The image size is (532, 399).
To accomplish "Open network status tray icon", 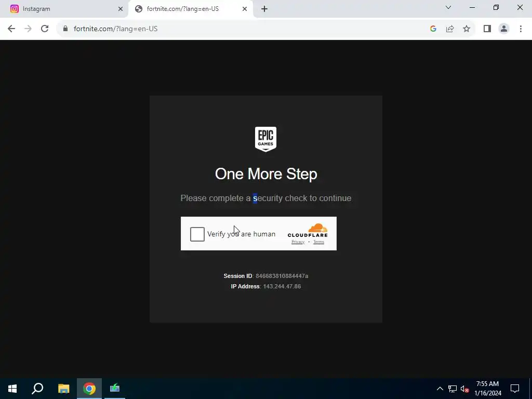I will click(x=453, y=389).
